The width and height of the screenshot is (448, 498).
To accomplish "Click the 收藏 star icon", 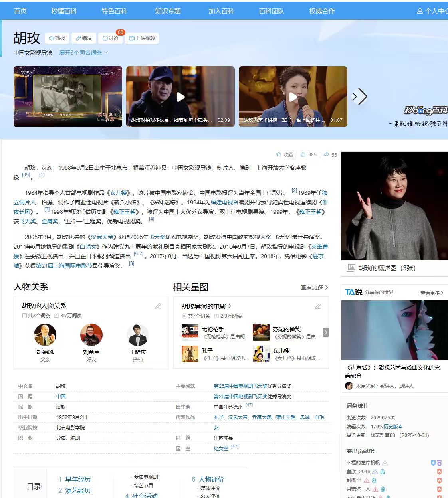I will pos(279,155).
